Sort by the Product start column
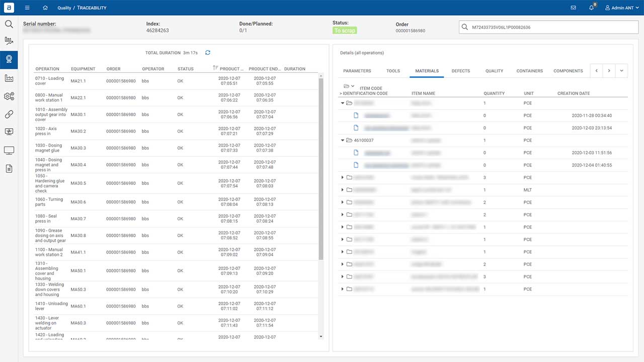This screenshot has height=362, width=644. 229,69
